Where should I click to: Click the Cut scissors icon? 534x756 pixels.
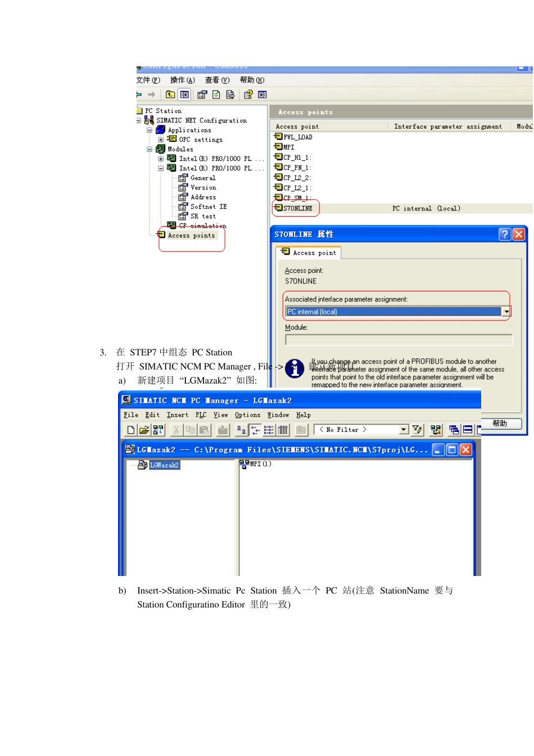point(176,430)
